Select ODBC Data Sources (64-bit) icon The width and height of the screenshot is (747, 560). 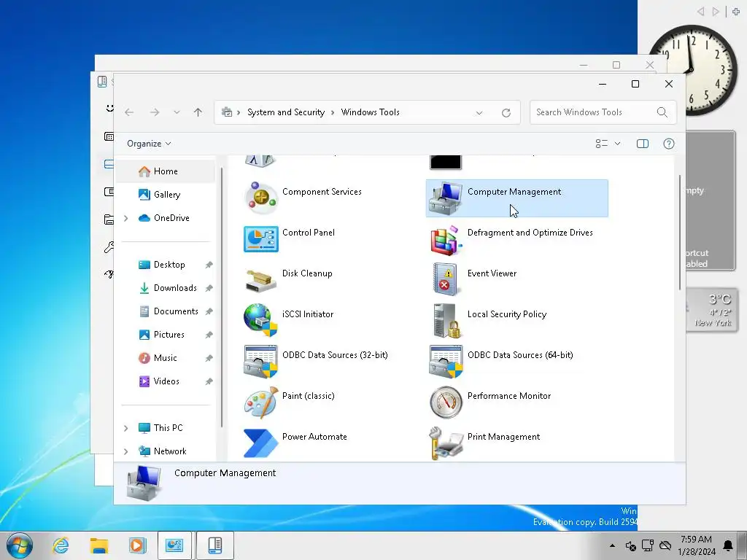point(446,362)
